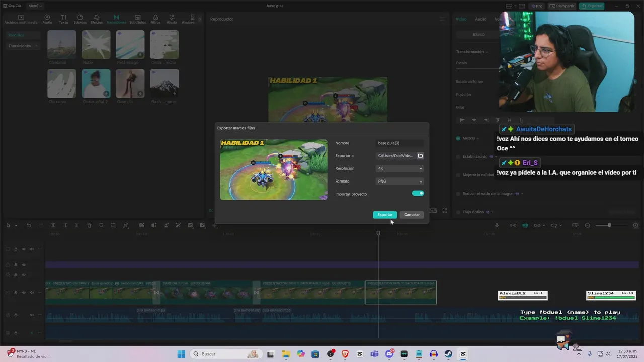Enable the Estabilización checkbox
Image resolution: width=644 pixels, height=362 pixels.
(458, 157)
